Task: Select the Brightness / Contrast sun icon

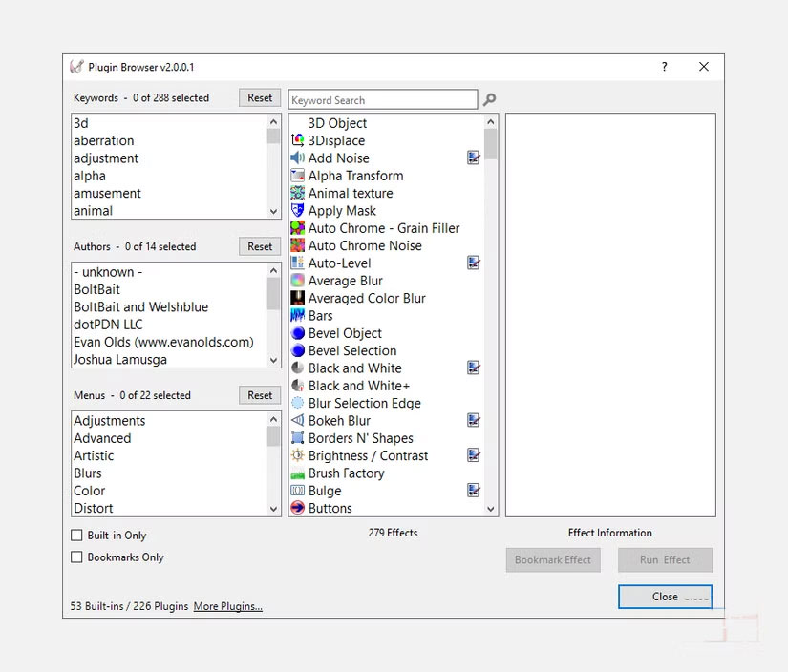Action: tap(295, 455)
